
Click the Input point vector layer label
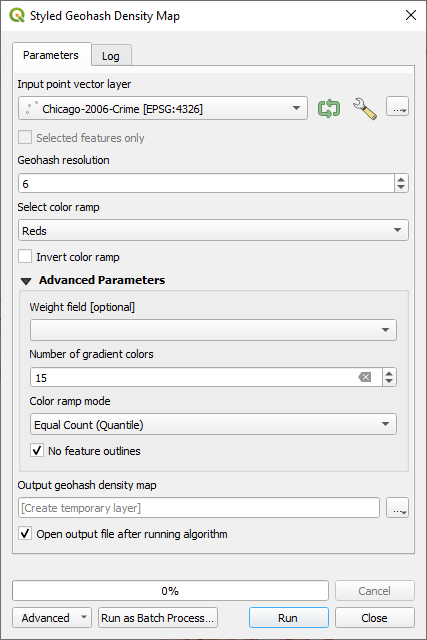click(74, 84)
